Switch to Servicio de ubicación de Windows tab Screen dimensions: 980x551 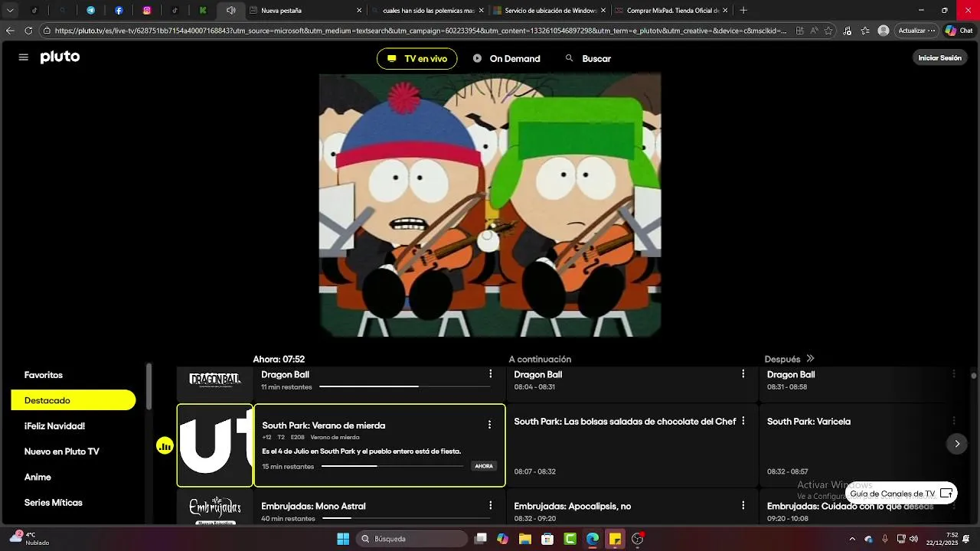tap(549, 11)
